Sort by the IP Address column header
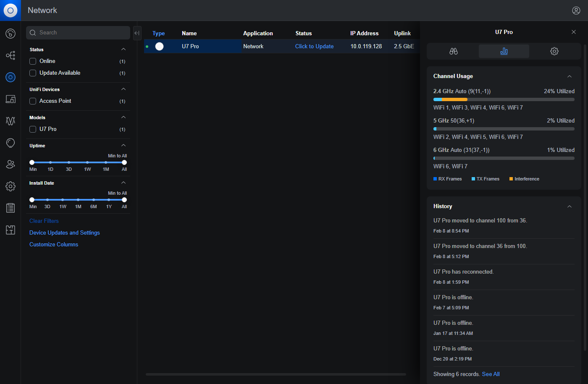This screenshot has width=588, height=384. click(364, 34)
